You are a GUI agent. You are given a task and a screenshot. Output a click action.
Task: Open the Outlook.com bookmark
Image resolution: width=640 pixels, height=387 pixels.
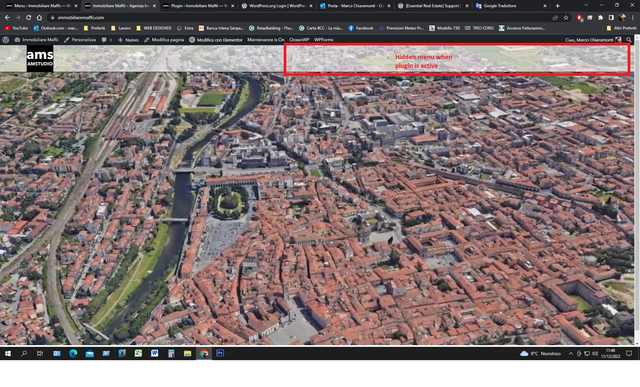click(56, 28)
